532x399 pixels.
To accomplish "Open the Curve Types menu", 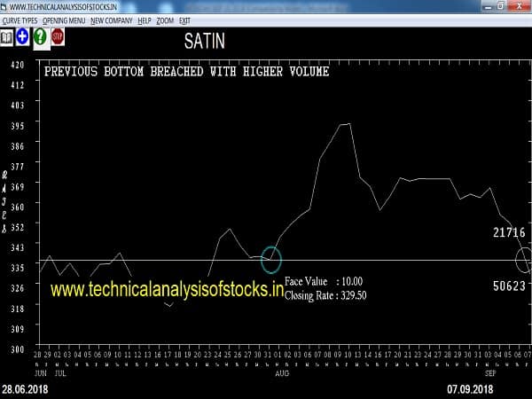I will (x=19, y=20).
